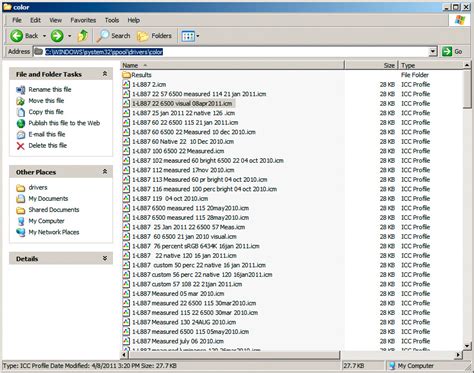Select 1-L887 25 jan 2011 22 native 126 .icm
Image resolution: width=474 pixels, height=373 pixels.
183,113
